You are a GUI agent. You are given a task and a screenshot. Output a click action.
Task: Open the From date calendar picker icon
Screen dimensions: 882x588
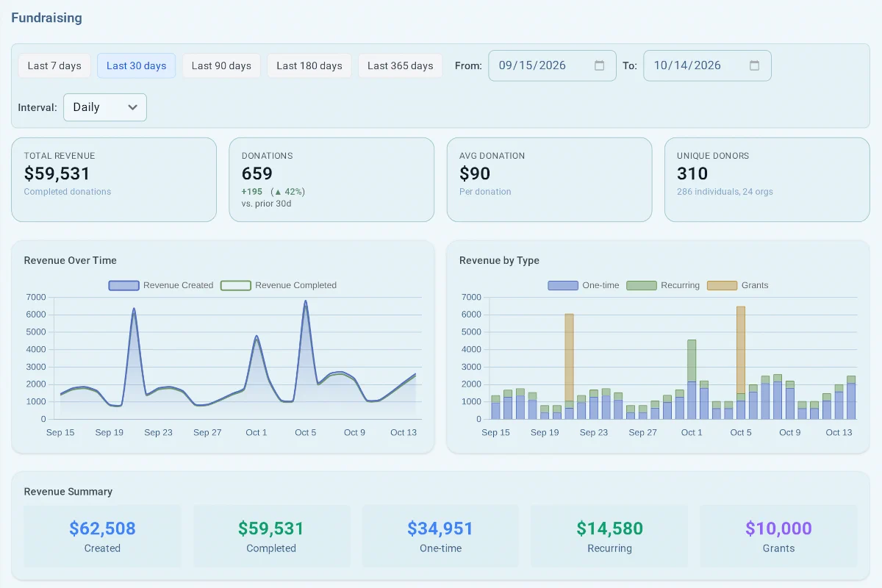click(x=599, y=65)
